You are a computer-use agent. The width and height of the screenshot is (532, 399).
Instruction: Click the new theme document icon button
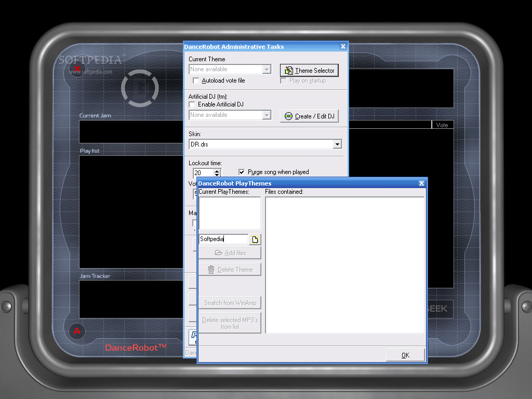click(x=255, y=240)
